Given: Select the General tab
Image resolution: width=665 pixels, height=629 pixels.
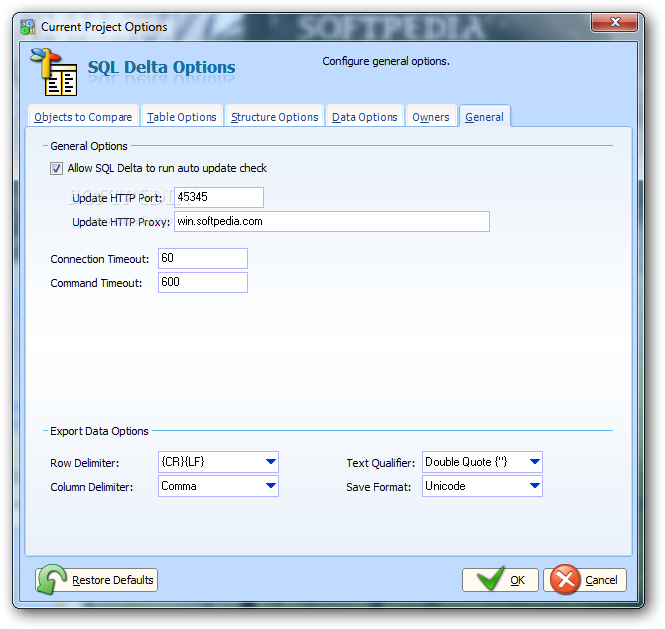Looking at the screenshot, I should [484, 117].
